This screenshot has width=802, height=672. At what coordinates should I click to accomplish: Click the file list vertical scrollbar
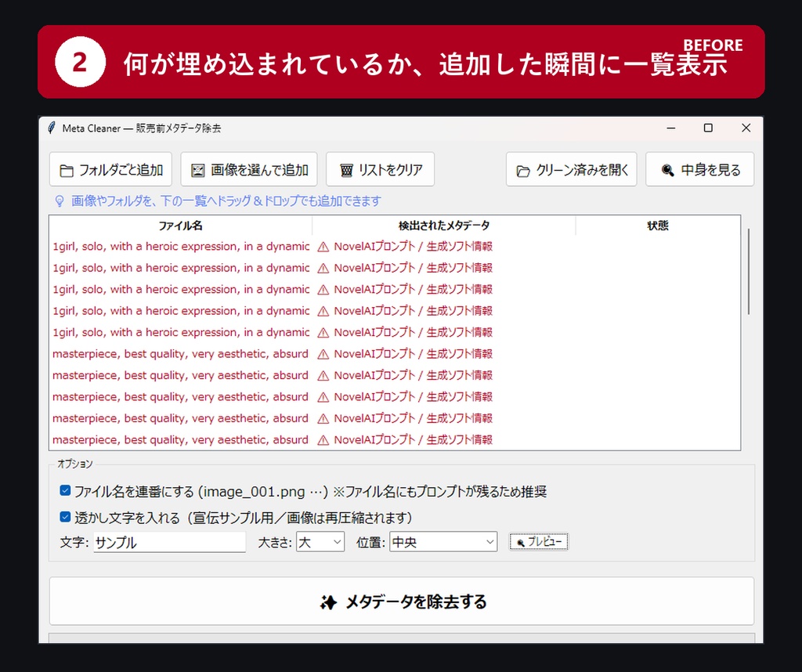click(748, 272)
